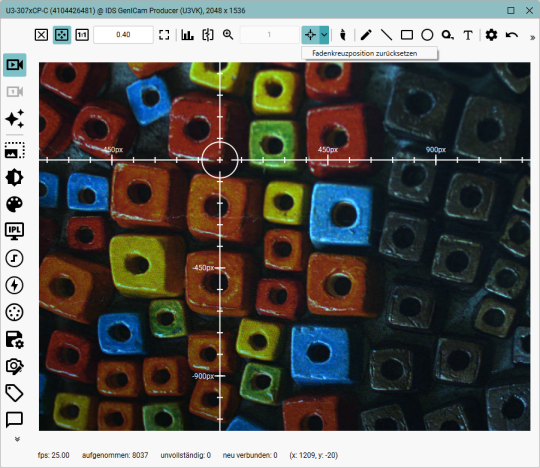
Task: Open the color palette settings panel
Action: (x=14, y=204)
